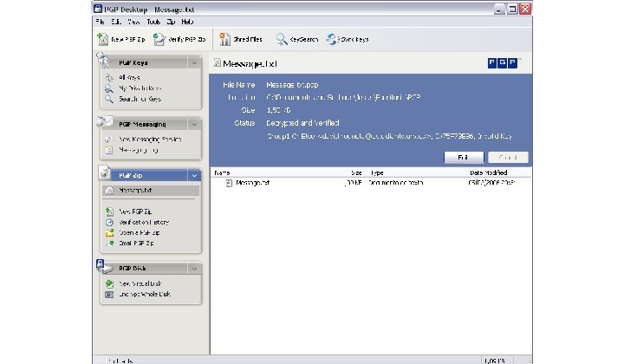Click the New PGP Zip toolbar button
The width and height of the screenshot is (624, 364).
[x=121, y=39]
